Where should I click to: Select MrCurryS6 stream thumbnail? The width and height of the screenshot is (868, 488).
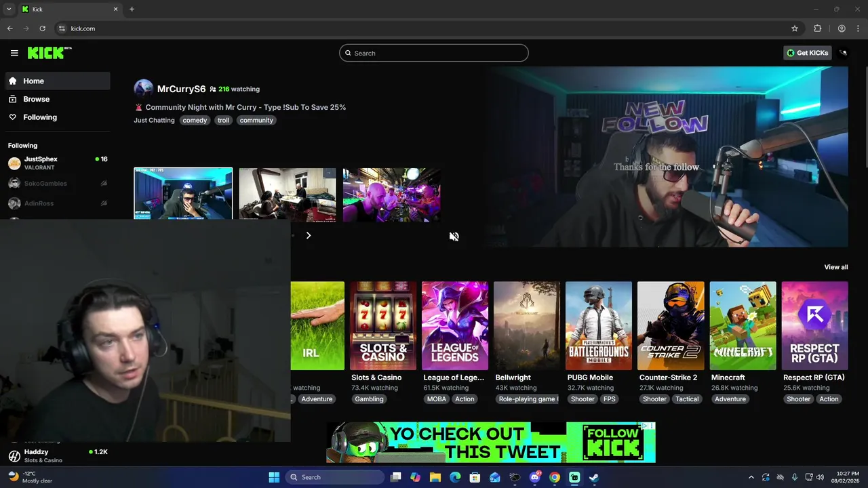pos(183,193)
